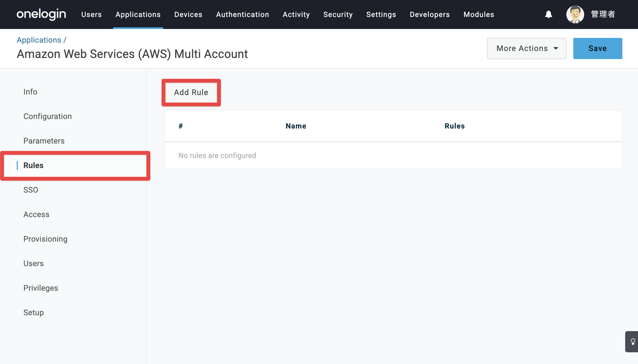Select the Rules sidebar tab
The image size is (638, 364).
pyautogui.click(x=75, y=166)
